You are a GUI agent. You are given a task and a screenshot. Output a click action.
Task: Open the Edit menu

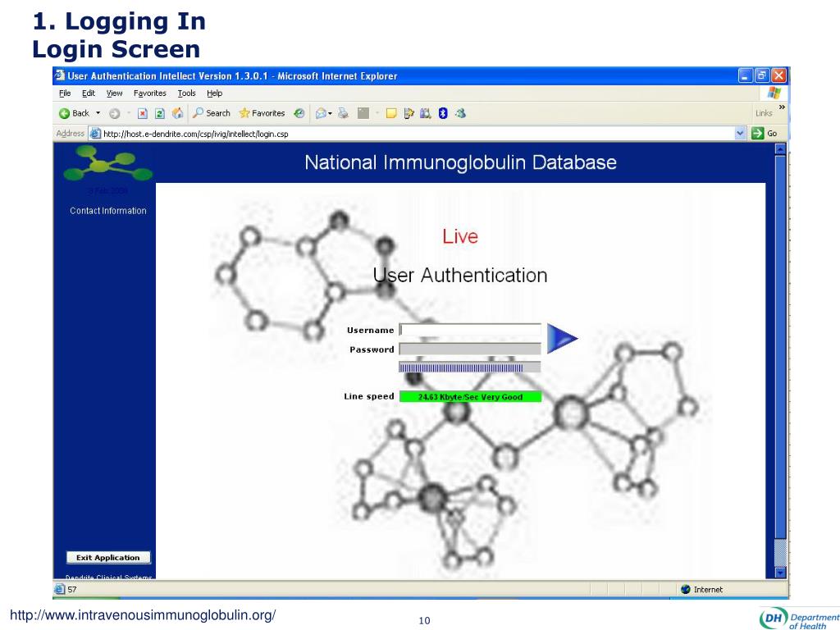click(x=89, y=94)
